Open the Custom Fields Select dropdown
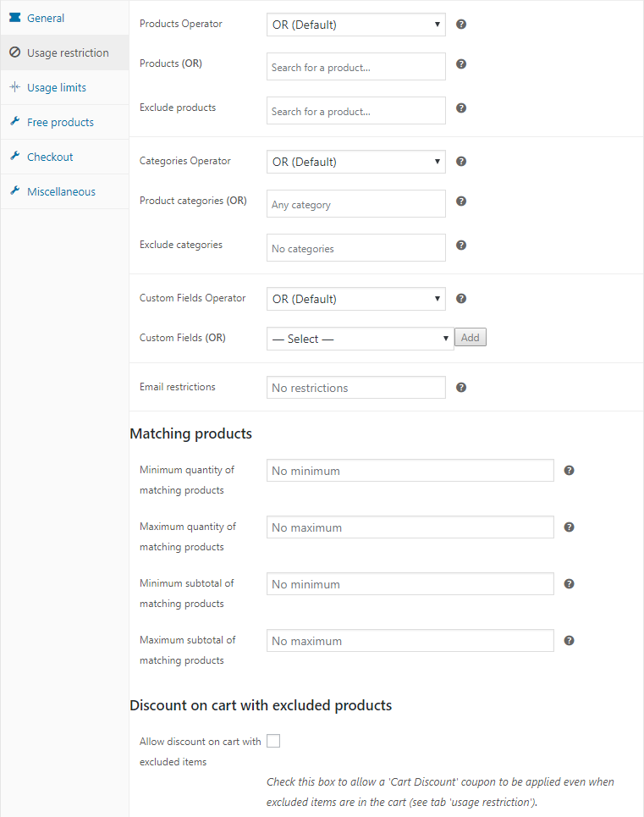644x817 pixels. pos(360,337)
